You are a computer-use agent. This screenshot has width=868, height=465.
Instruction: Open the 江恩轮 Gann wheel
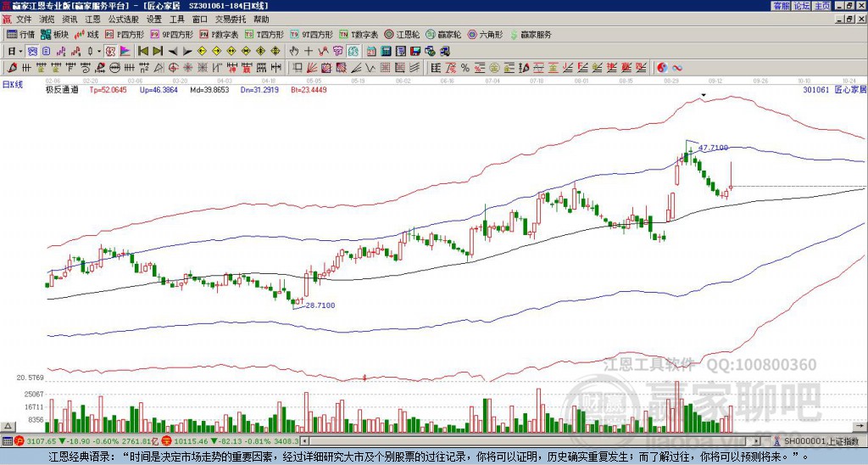tap(402, 34)
